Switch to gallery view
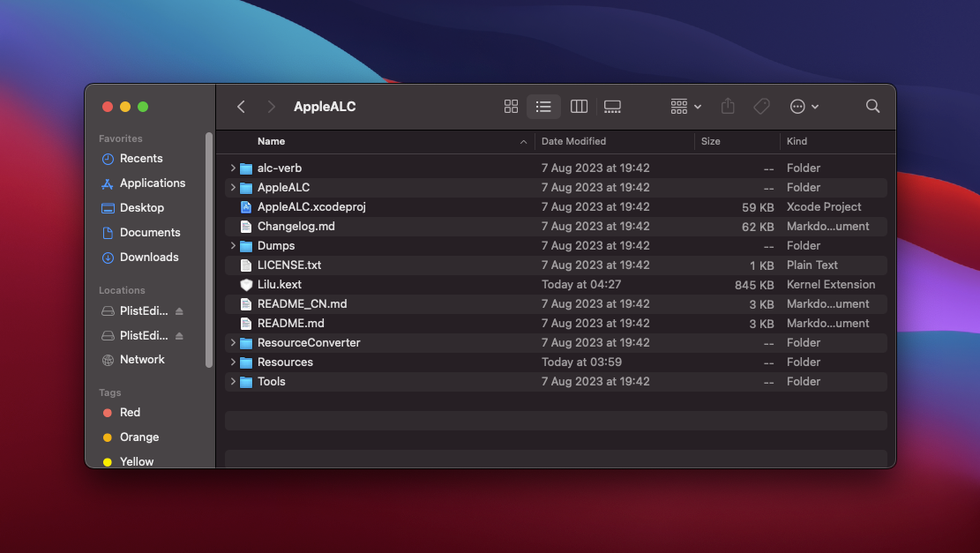 point(612,107)
